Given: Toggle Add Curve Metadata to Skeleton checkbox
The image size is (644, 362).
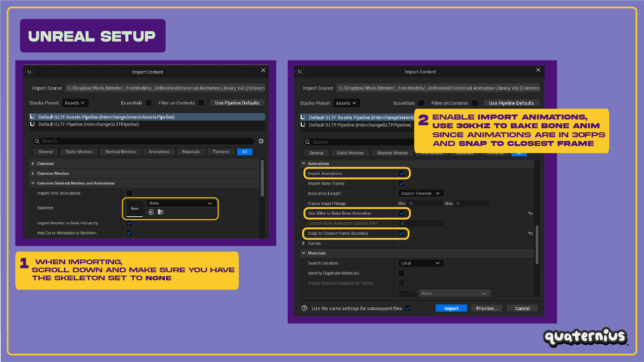Looking at the screenshot, I should [x=129, y=233].
